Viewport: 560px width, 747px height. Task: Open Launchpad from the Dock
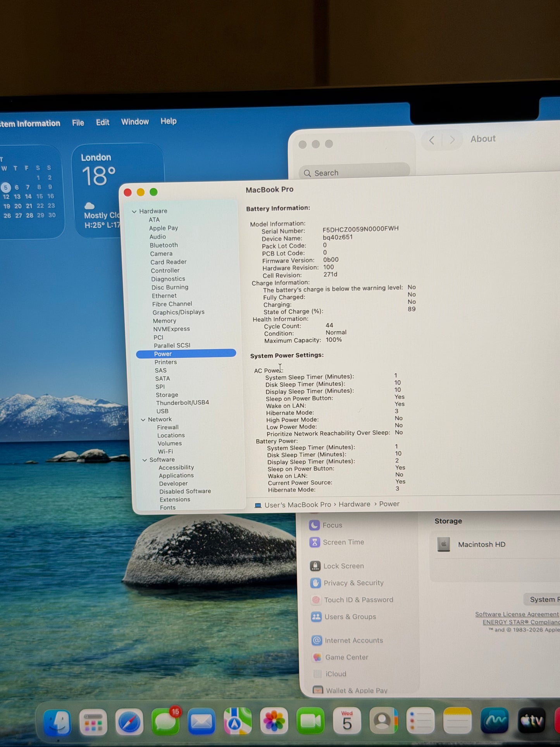[x=93, y=722]
